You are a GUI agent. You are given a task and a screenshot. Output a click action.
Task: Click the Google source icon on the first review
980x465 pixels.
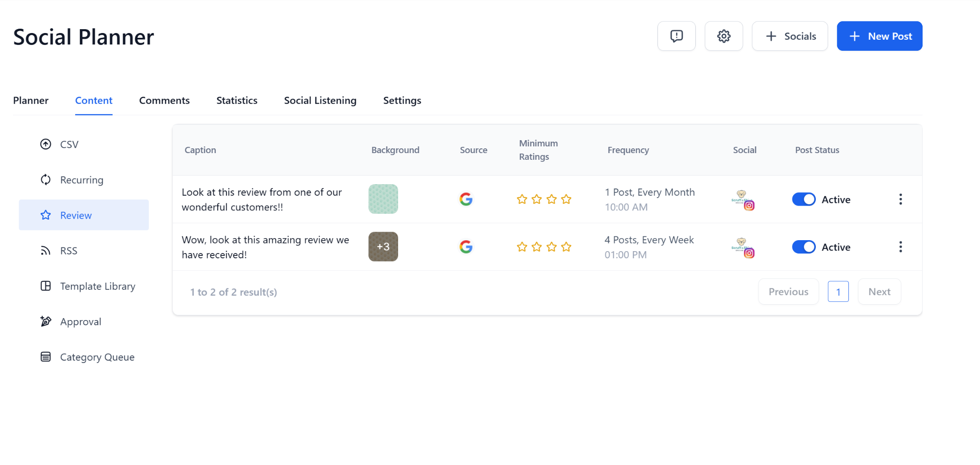[x=466, y=199]
